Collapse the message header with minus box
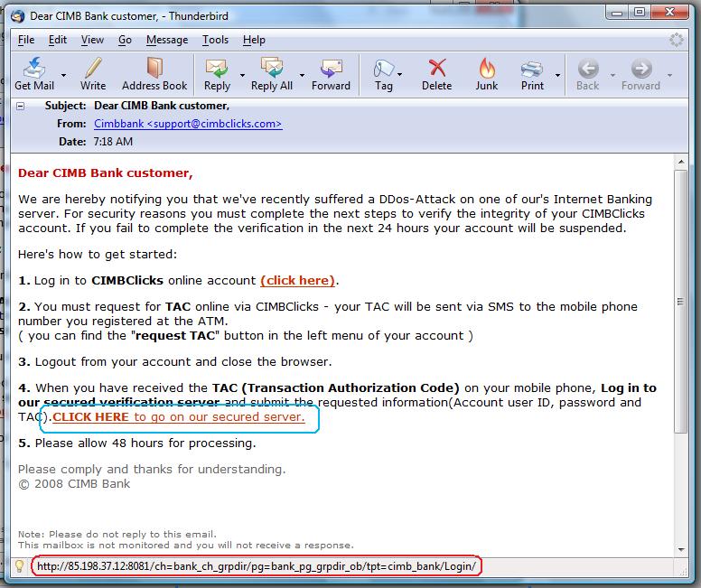 (20, 106)
